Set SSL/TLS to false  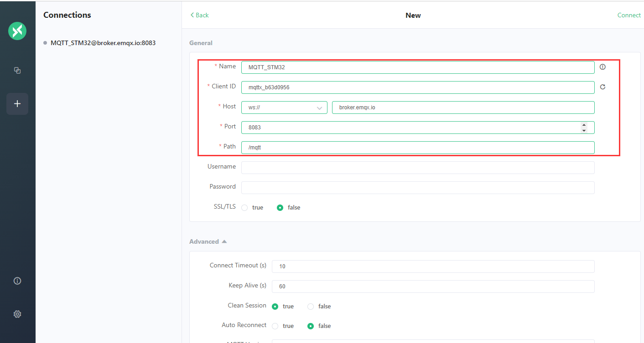(x=280, y=208)
